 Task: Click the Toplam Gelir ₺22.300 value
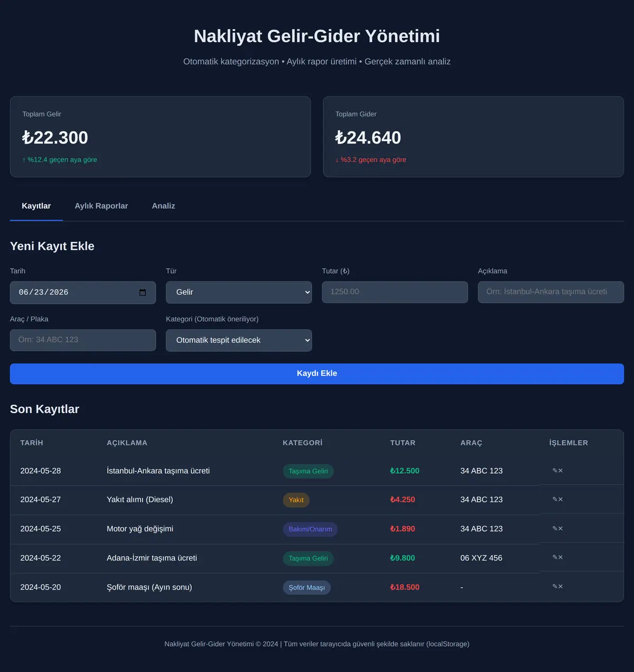click(x=55, y=137)
